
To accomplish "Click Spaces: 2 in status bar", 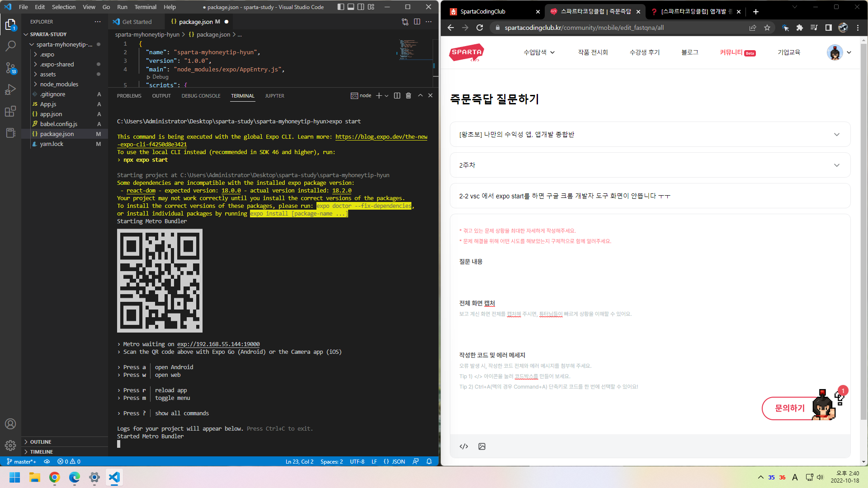I will tap(331, 461).
